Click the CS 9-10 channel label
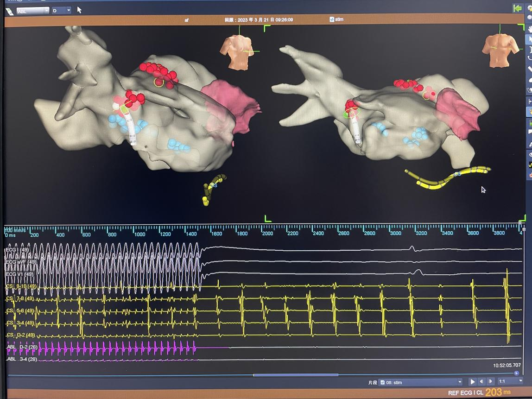This screenshot has width=532, height=399. pyautogui.click(x=21, y=286)
